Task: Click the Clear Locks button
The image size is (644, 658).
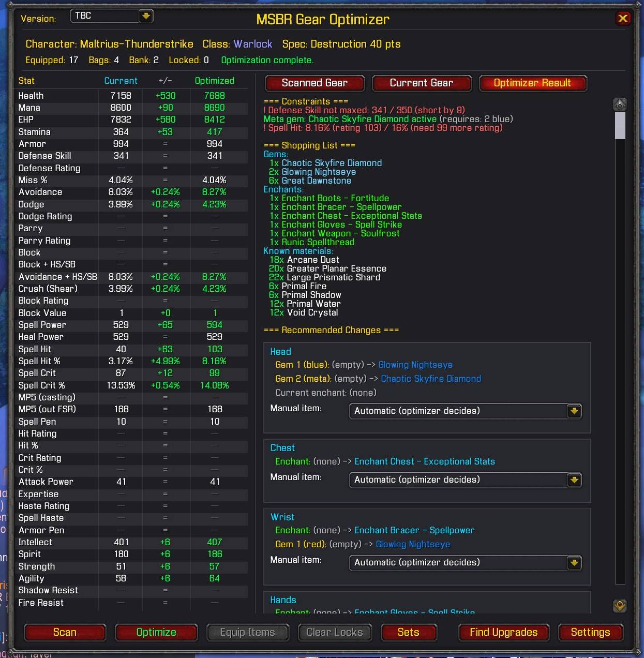Action: (335, 632)
